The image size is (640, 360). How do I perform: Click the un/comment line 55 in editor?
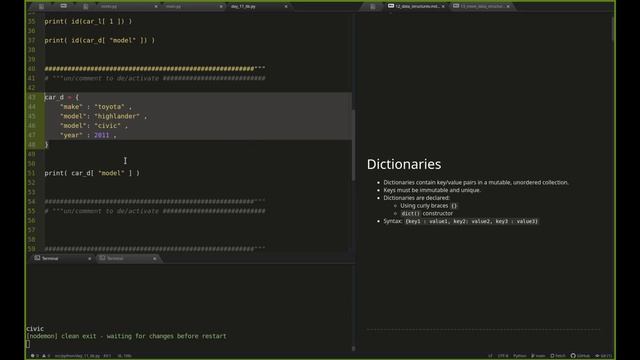155,211
